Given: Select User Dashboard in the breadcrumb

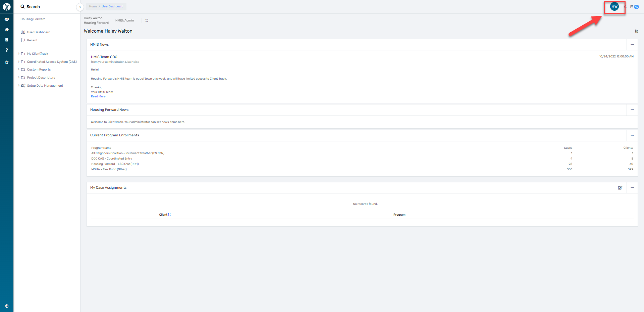Looking at the screenshot, I should [112, 6].
